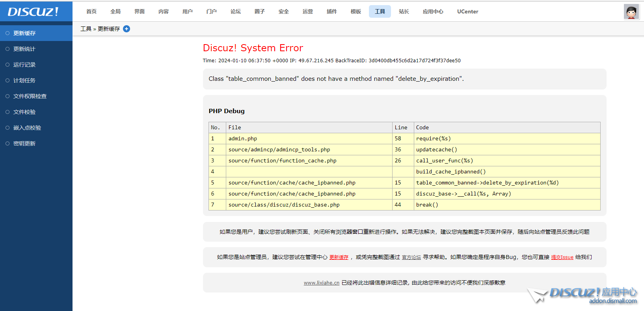Open 文件校验 sidebar item
This screenshot has width=644, height=311.
point(24,112)
